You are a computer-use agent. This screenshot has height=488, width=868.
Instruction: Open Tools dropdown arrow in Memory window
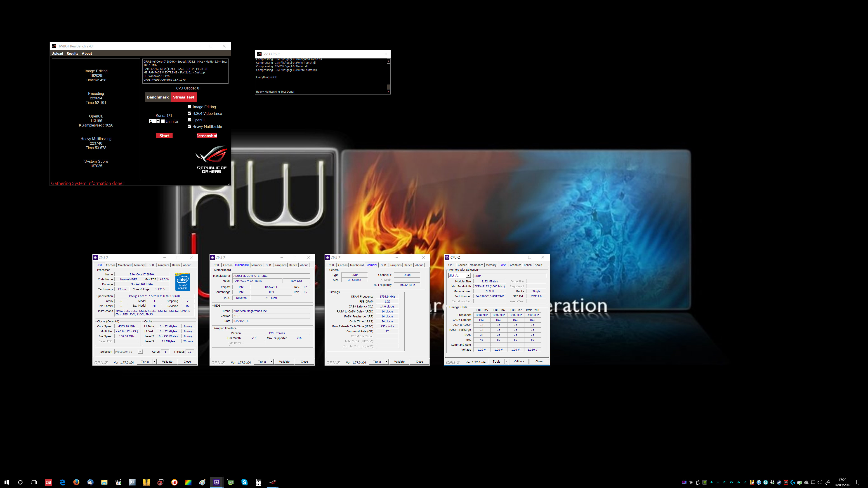(387, 362)
